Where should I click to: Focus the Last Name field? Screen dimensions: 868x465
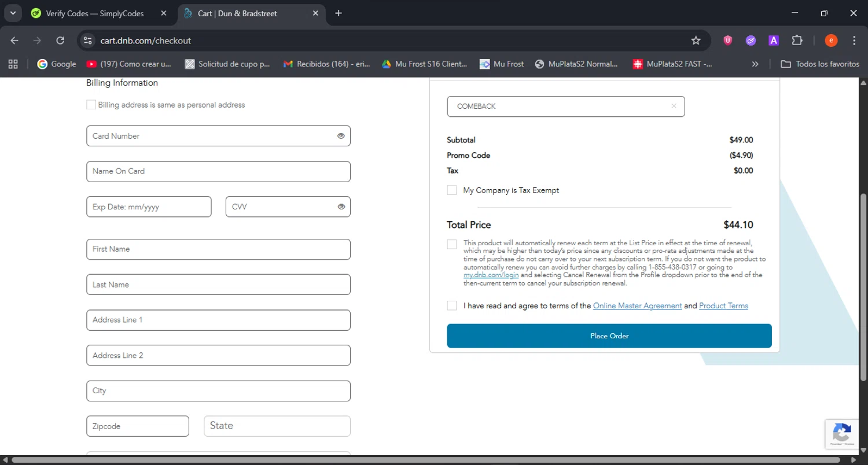pos(218,285)
